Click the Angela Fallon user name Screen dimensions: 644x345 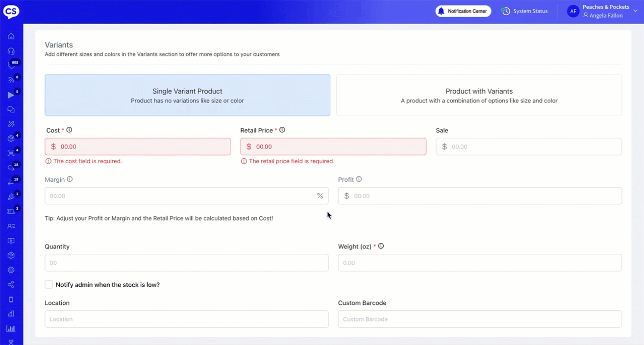click(606, 16)
